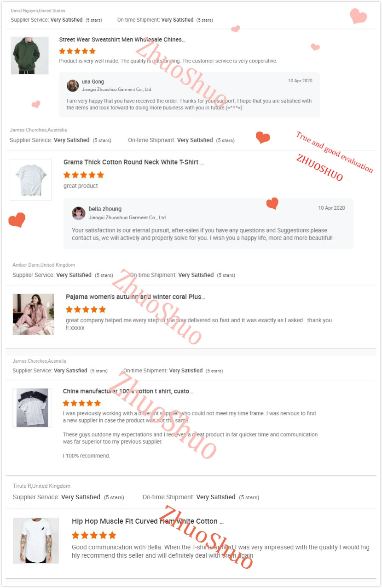This screenshot has height=588, width=382.
Task: Open Grams Thick Cotton Round Neck T-Shirt title
Action: click(x=133, y=162)
